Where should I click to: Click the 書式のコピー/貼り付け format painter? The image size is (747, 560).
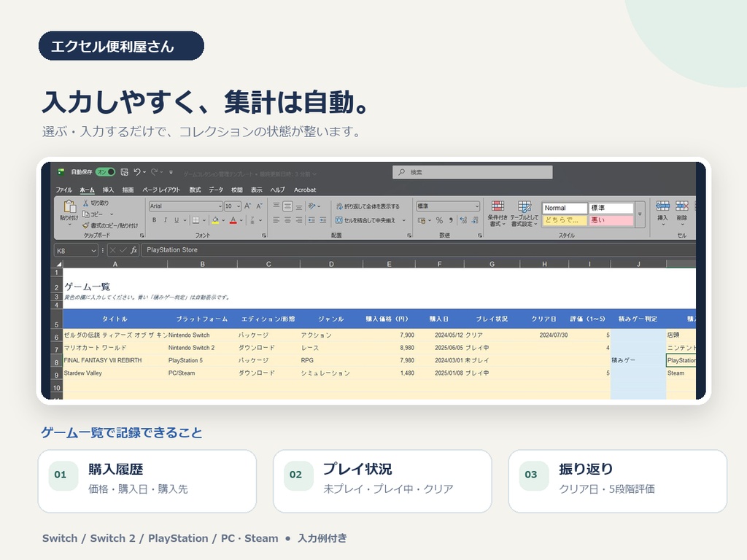tap(110, 225)
